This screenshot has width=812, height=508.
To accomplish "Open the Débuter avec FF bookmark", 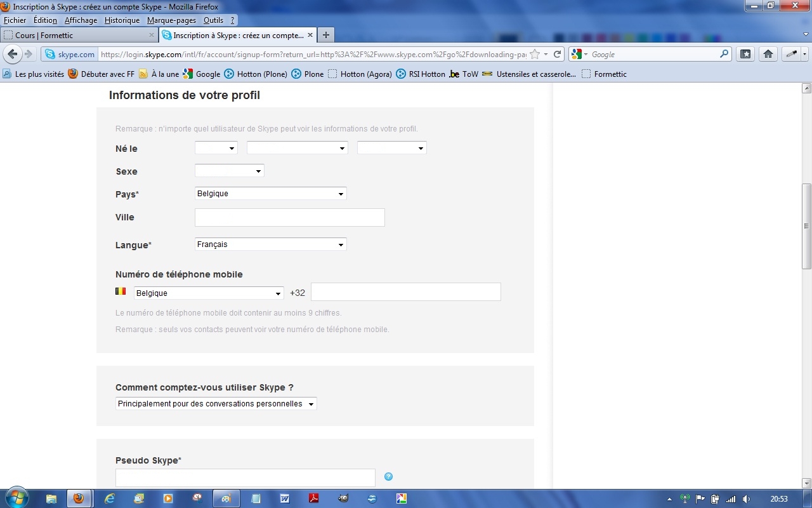I will tap(101, 74).
